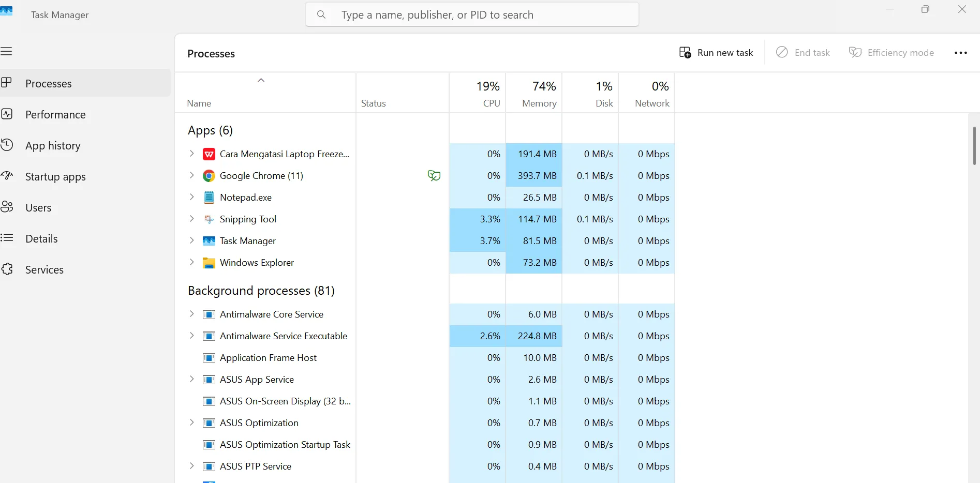Sort by the Status column header
Screen dimensions: 980x483
click(403, 93)
